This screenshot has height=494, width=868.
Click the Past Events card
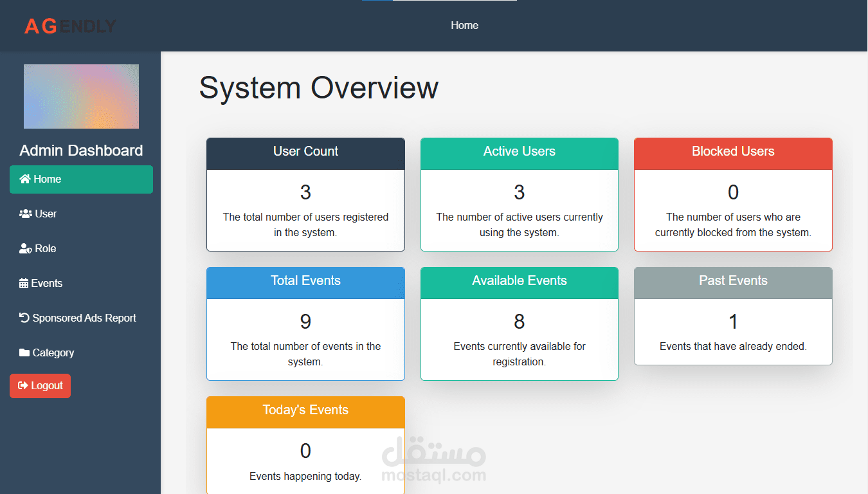coord(733,316)
